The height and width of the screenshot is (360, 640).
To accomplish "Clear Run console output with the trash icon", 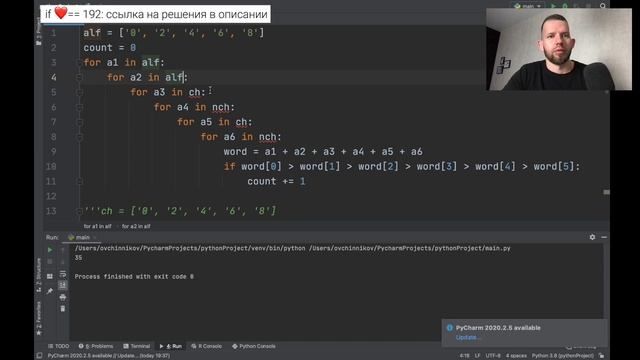I will tap(62, 309).
